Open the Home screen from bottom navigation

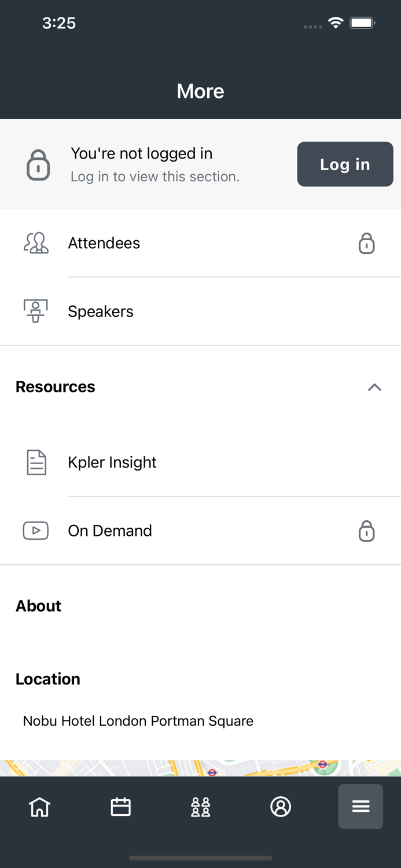(39, 806)
